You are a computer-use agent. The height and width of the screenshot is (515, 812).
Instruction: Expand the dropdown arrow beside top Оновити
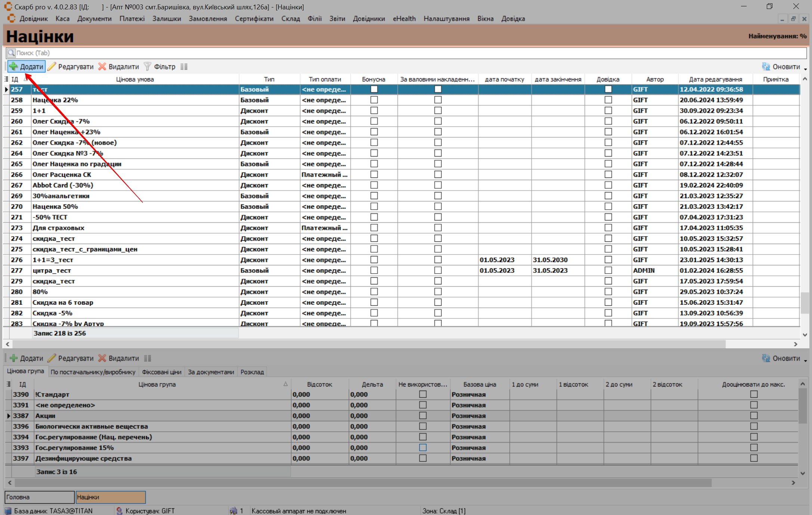pyautogui.click(x=806, y=69)
